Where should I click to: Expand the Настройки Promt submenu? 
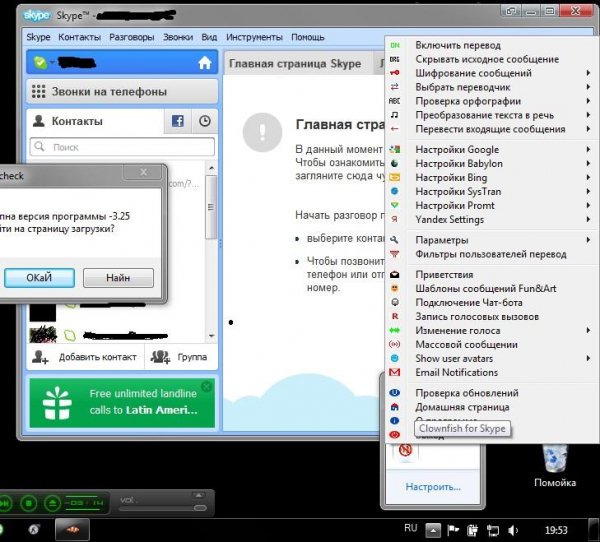click(x=588, y=205)
